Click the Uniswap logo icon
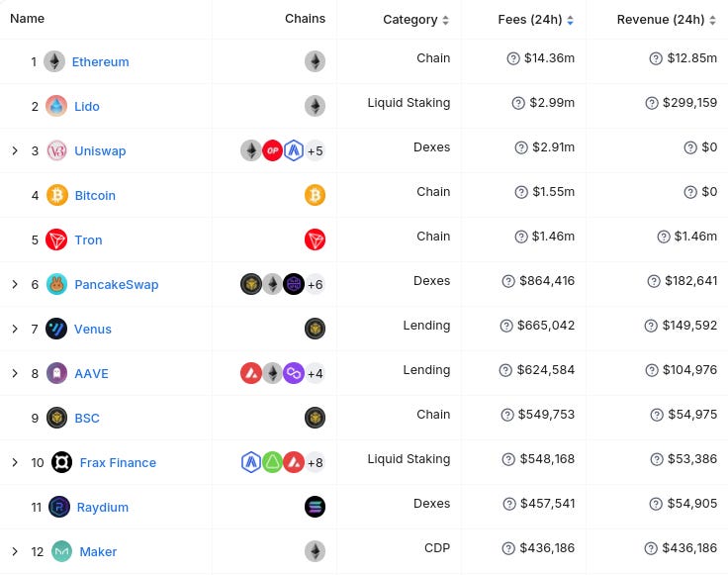728x575 pixels. (56, 150)
